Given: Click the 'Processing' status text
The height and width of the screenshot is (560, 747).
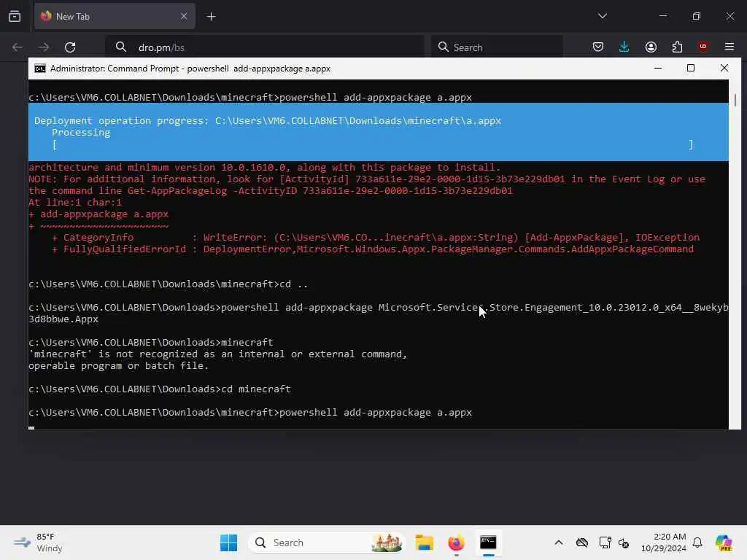Looking at the screenshot, I should (x=81, y=133).
